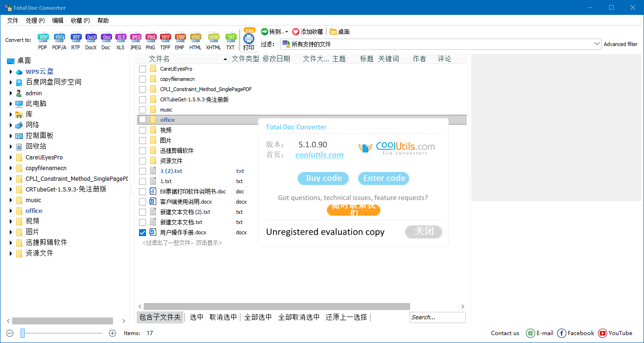Viewport: 644px width, 343px height.
Task: Open 处理 (P) menu
Action: (35, 20)
